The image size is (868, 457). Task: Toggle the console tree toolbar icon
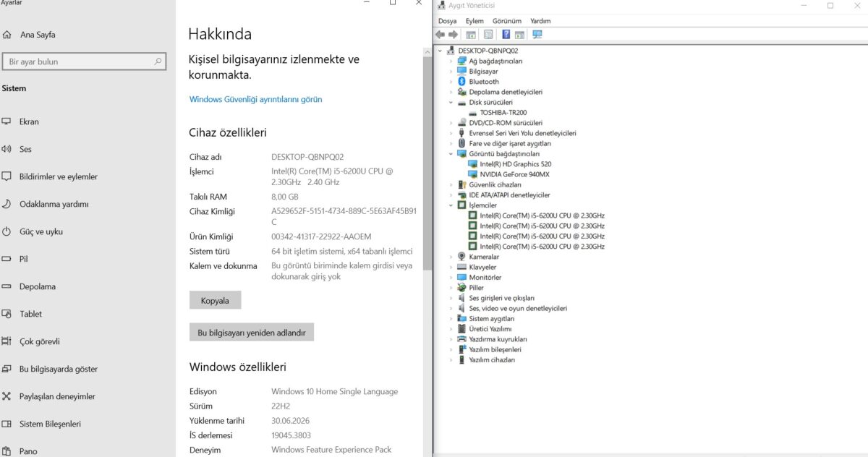tap(471, 34)
